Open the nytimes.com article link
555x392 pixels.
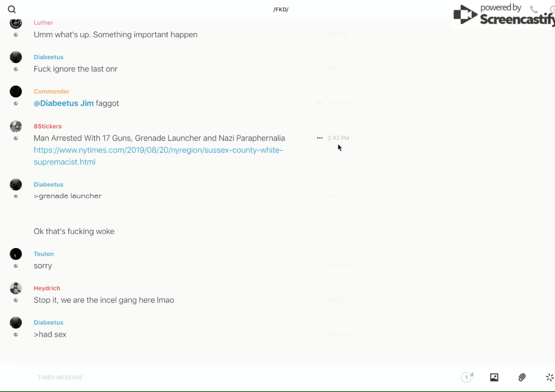coord(158,156)
